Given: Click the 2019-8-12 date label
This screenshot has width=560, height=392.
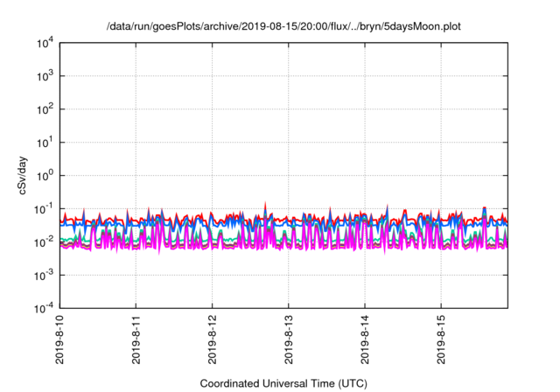Looking at the screenshot, I should point(212,339).
